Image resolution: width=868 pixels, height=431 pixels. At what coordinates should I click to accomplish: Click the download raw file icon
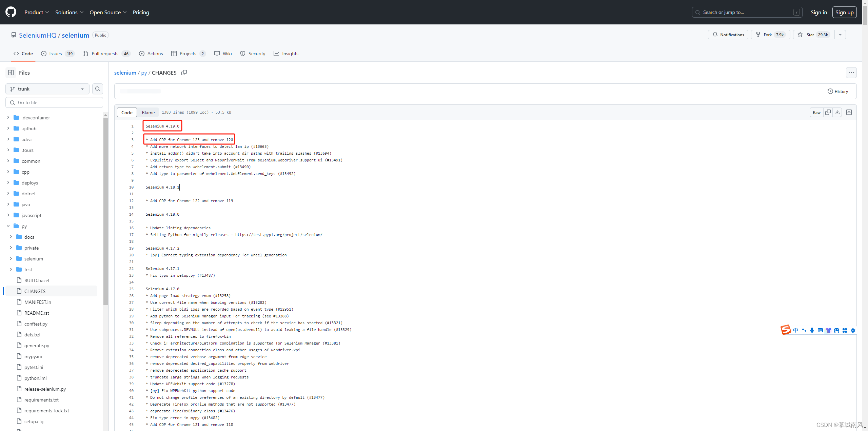pos(837,112)
